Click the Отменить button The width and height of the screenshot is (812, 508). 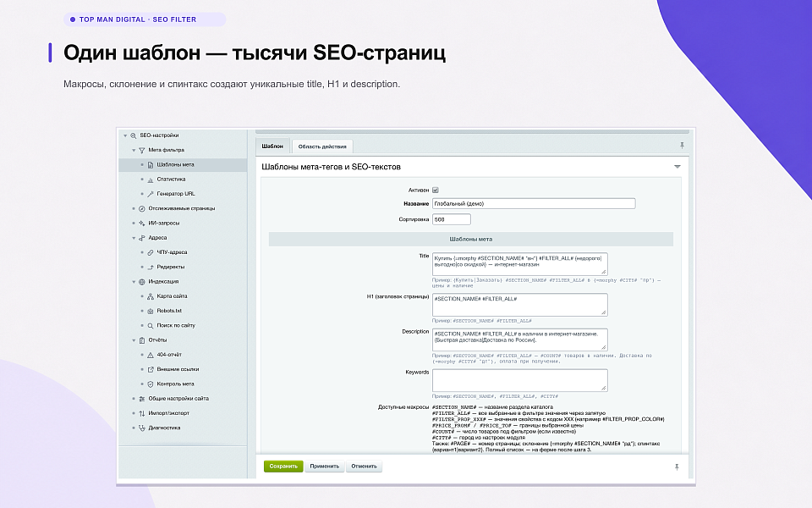pyautogui.click(x=364, y=467)
